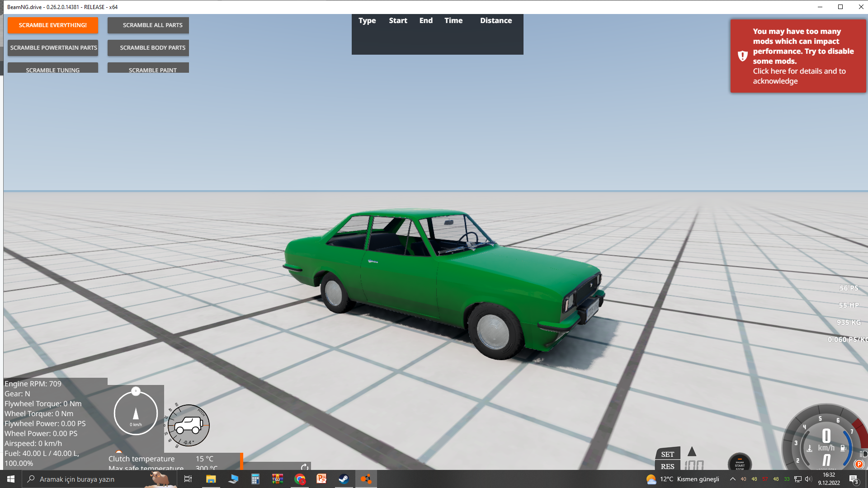The image size is (868, 488).
Task: Open Task View from taskbar
Action: coord(188,479)
